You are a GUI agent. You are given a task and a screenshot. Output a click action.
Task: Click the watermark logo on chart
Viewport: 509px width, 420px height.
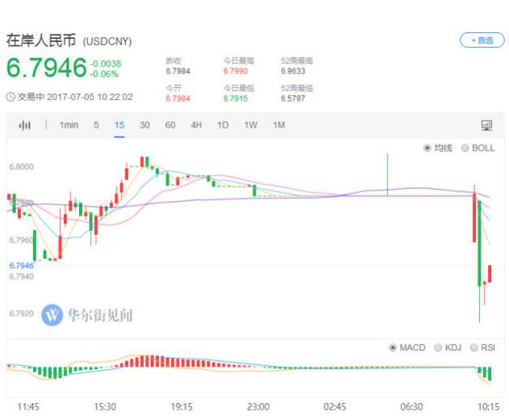[53, 315]
